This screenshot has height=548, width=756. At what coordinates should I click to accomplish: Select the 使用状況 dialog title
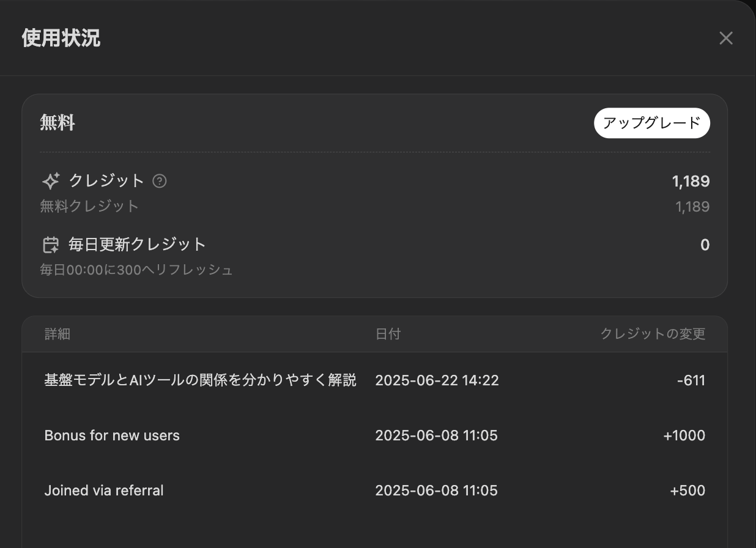pos(61,39)
